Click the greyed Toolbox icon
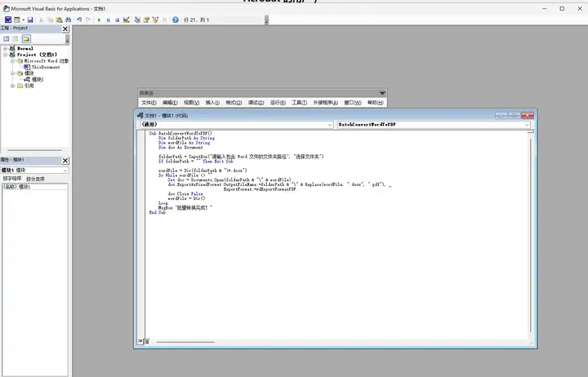The height and width of the screenshot is (377, 588). click(164, 20)
